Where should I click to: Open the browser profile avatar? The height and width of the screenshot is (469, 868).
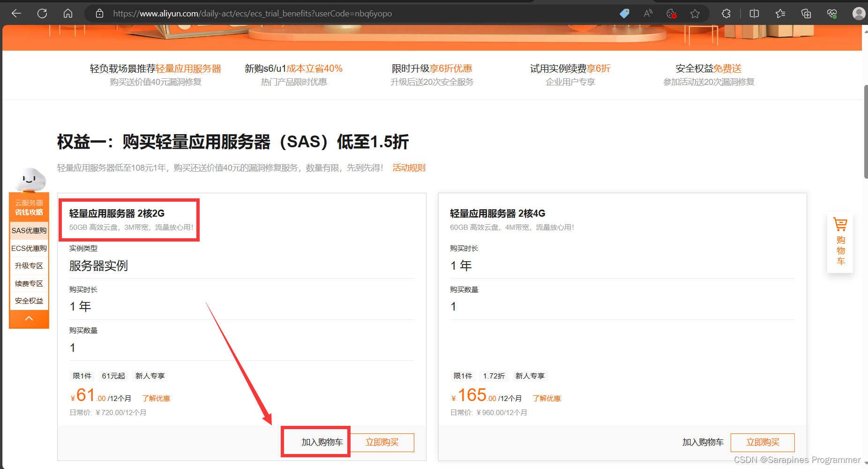[x=859, y=14]
